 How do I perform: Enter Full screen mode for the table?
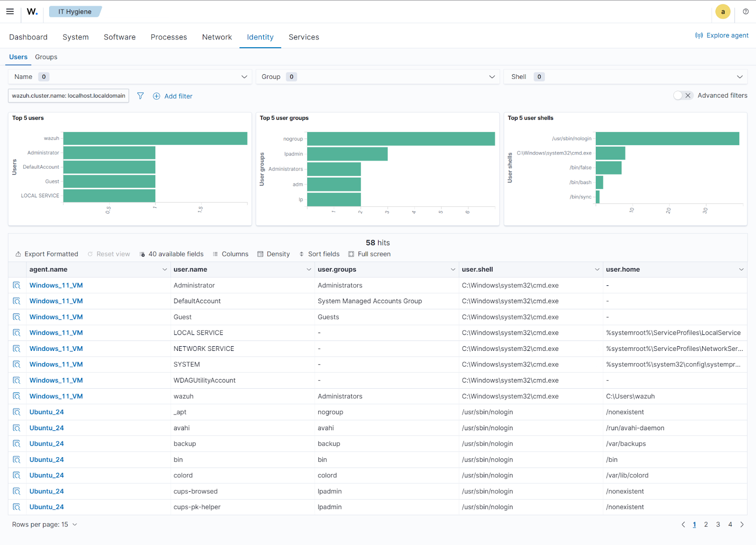(351, 254)
